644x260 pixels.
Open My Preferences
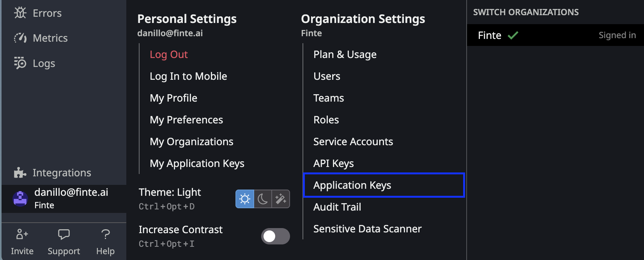point(186,120)
